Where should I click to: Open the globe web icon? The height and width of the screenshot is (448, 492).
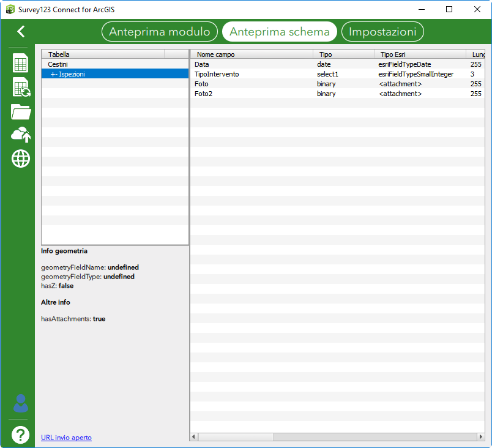pos(21,159)
